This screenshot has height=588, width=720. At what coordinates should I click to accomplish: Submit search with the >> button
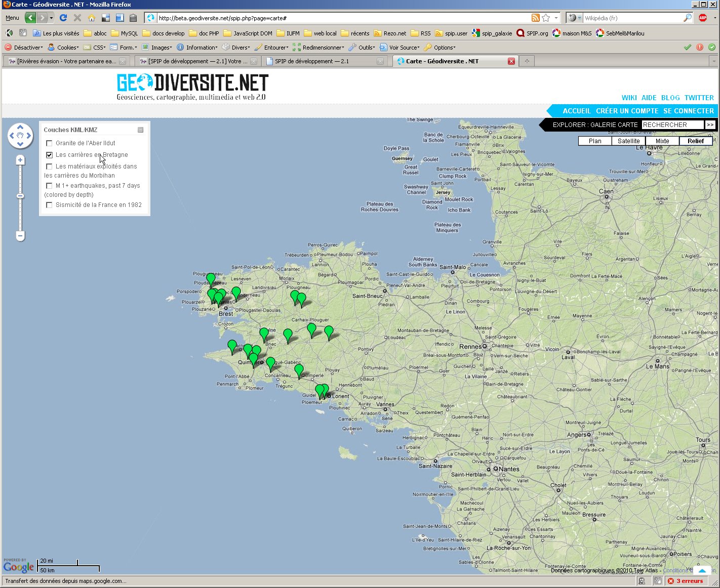[710, 124]
